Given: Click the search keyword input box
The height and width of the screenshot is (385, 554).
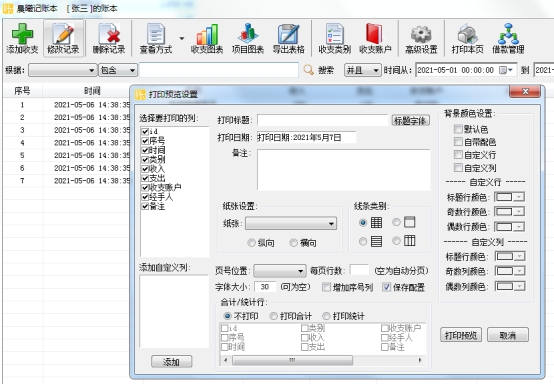Looking at the screenshot, I should (219, 70).
